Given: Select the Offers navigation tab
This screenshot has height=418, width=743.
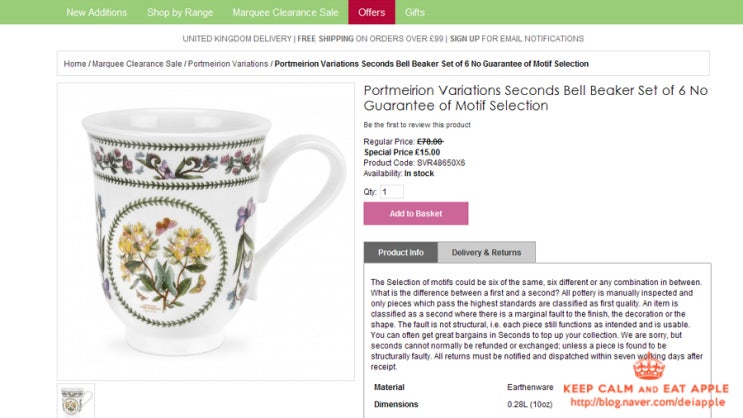Looking at the screenshot, I should pyautogui.click(x=371, y=12).
